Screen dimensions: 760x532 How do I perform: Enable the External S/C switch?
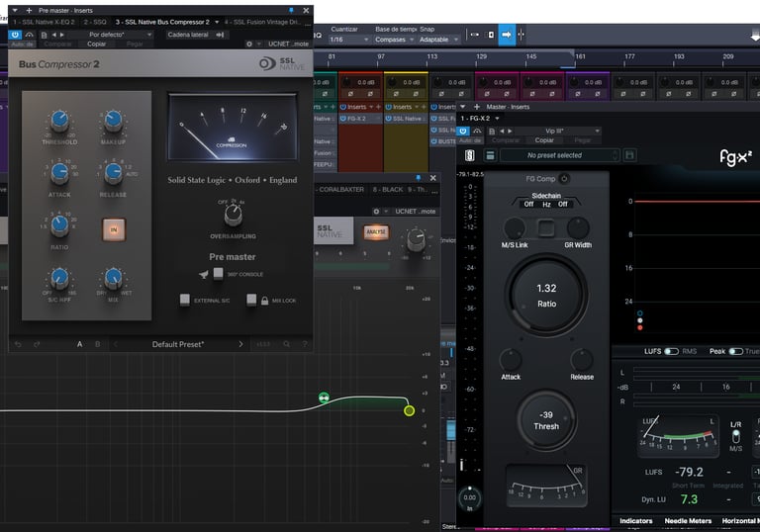185,299
